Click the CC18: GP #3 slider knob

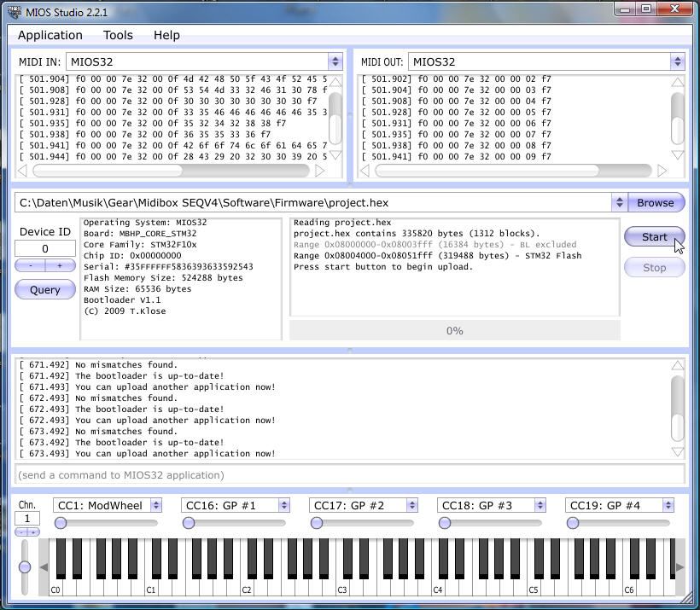445,522
